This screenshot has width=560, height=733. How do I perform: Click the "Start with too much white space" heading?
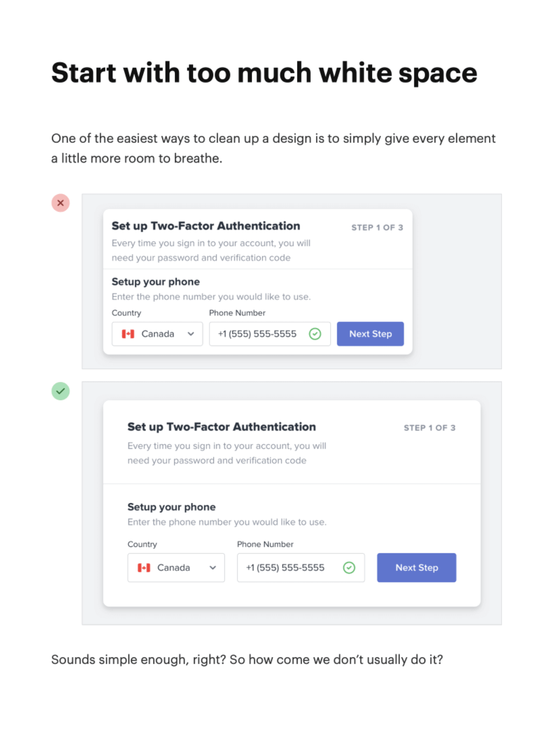(264, 73)
